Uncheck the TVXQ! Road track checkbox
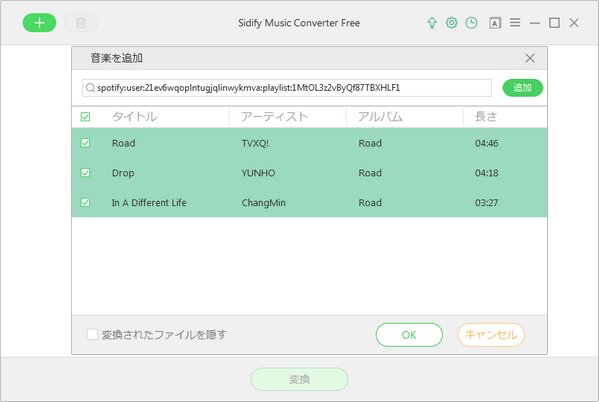This screenshot has width=599, height=402. (85, 143)
